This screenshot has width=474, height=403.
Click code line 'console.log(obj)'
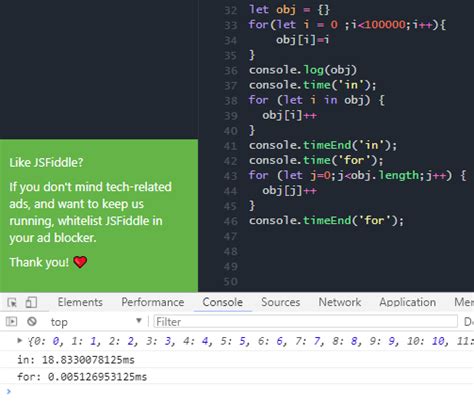click(303, 70)
